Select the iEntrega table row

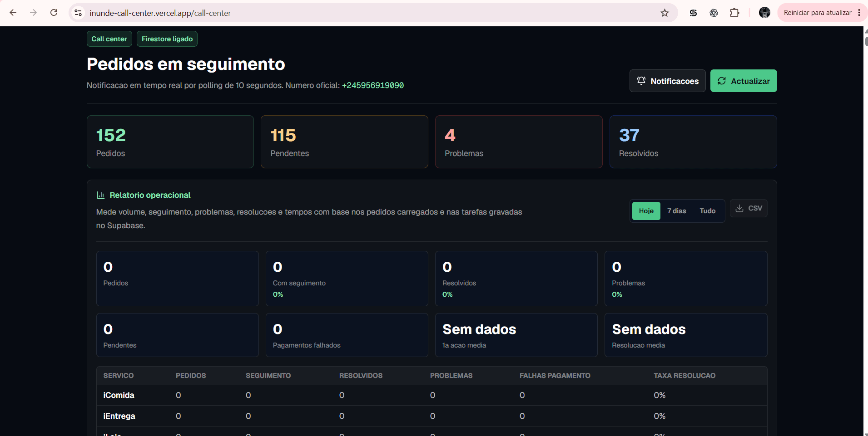[432, 416]
